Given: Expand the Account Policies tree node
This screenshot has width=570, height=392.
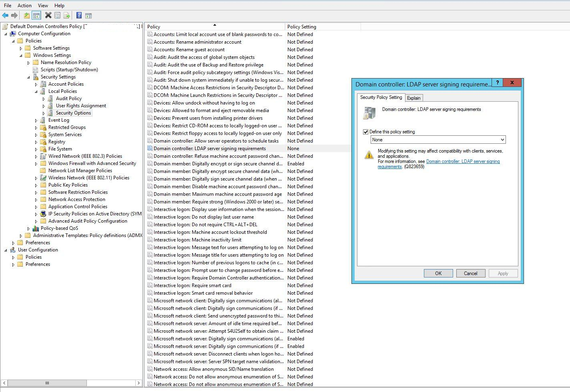Looking at the screenshot, I should [36, 84].
